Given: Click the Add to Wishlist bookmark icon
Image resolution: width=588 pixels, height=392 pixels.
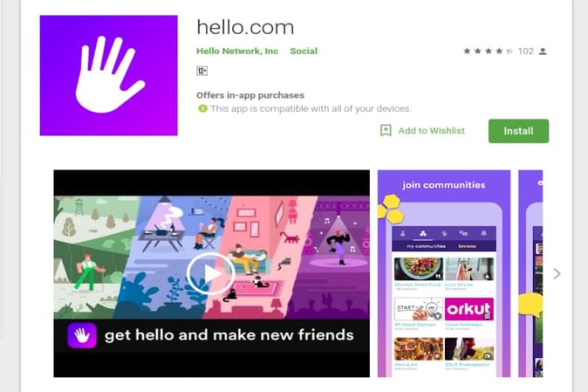Looking at the screenshot, I should coord(386,131).
